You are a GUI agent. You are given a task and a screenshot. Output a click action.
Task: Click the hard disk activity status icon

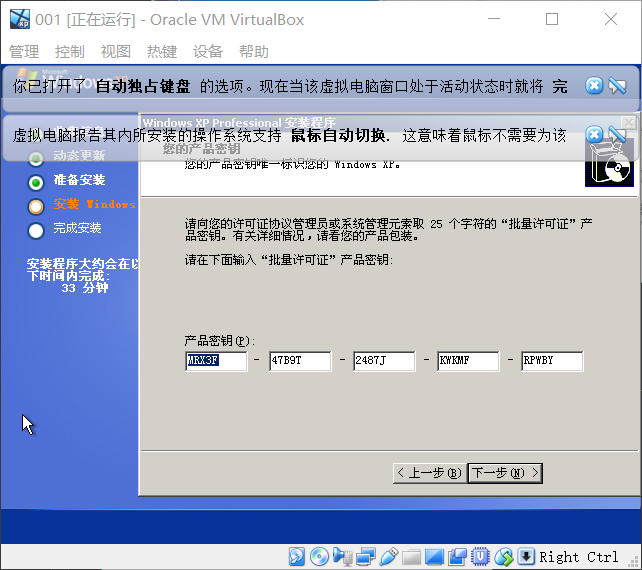point(297,557)
